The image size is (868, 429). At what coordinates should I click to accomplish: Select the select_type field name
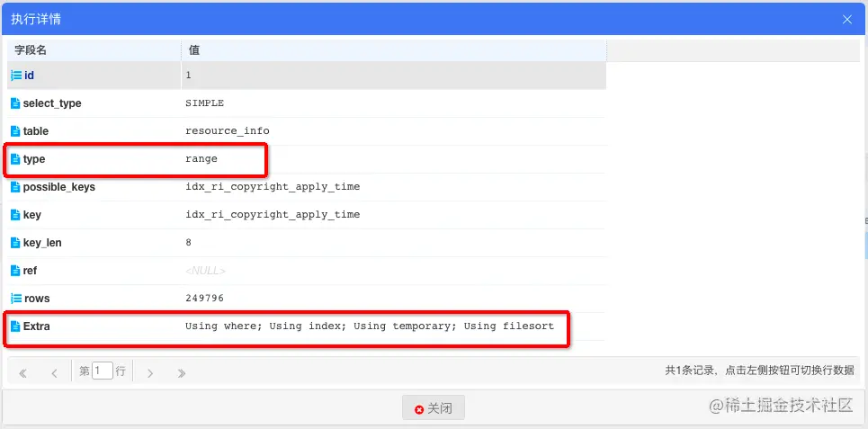[52, 103]
